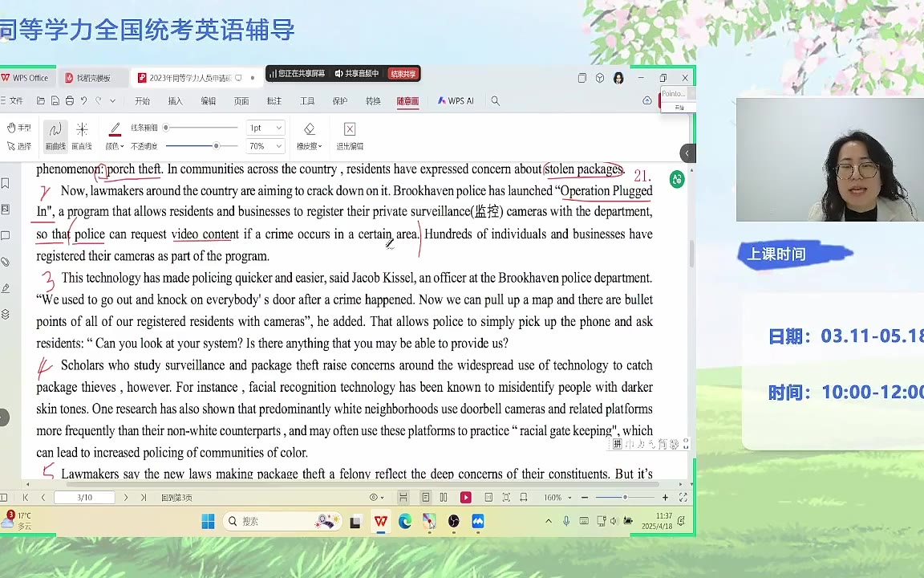Click the 共享音频中 shared audio indicator

tap(356, 74)
